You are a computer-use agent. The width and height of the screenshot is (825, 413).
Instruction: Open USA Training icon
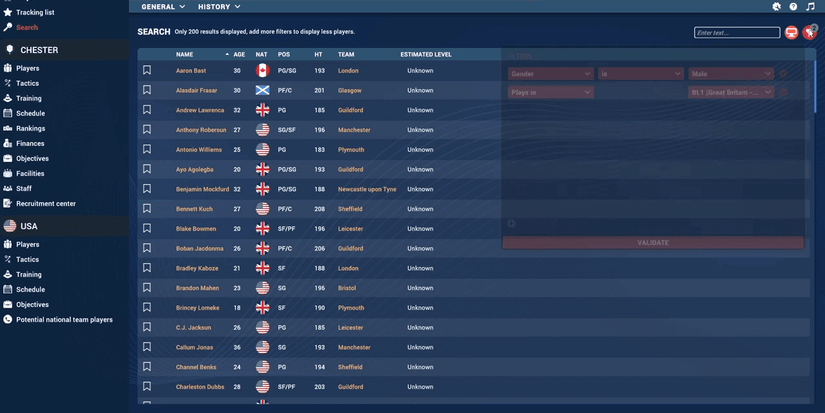point(7,274)
